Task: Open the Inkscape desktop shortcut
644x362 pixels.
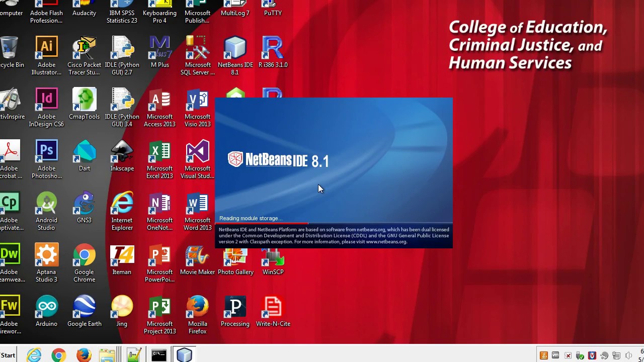Action: pos(122,156)
